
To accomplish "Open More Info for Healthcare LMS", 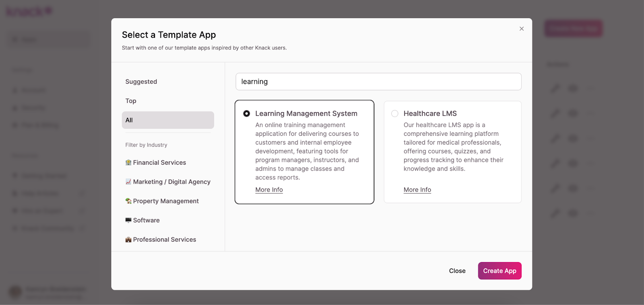I will point(417,190).
